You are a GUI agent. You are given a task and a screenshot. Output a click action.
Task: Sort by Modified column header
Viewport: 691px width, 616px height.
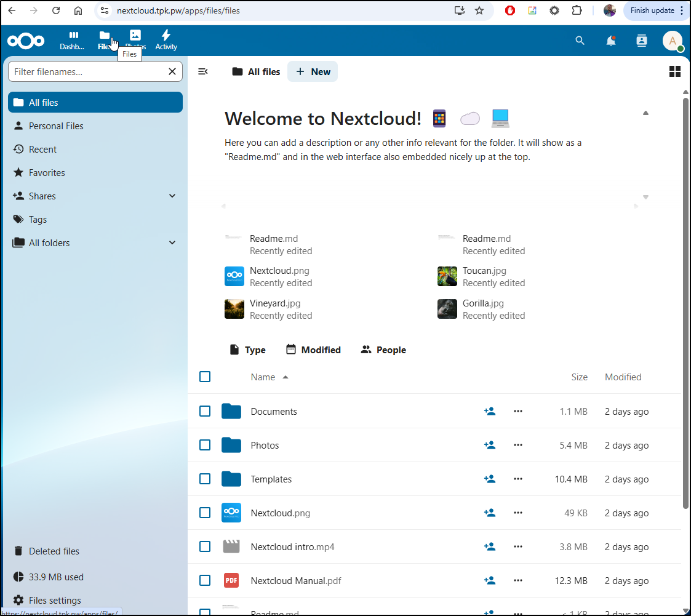pos(623,377)
